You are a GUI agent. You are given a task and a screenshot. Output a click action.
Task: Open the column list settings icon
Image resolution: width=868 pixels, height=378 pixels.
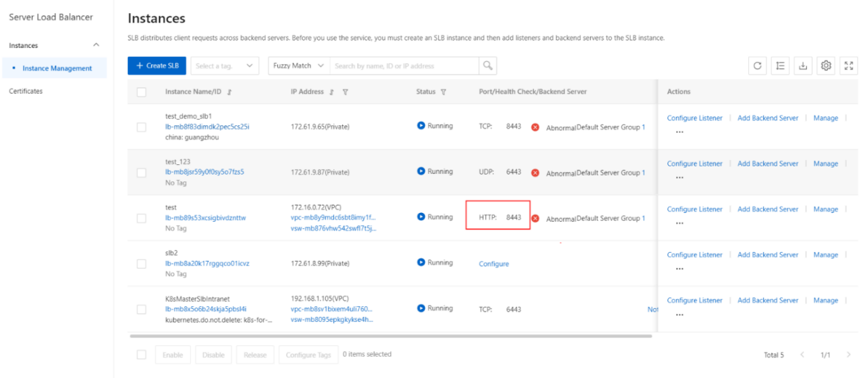pos(780,66)
